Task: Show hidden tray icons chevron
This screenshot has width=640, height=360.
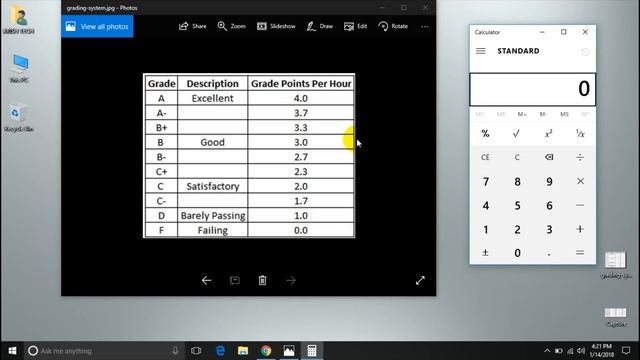Action: [547, 351]
